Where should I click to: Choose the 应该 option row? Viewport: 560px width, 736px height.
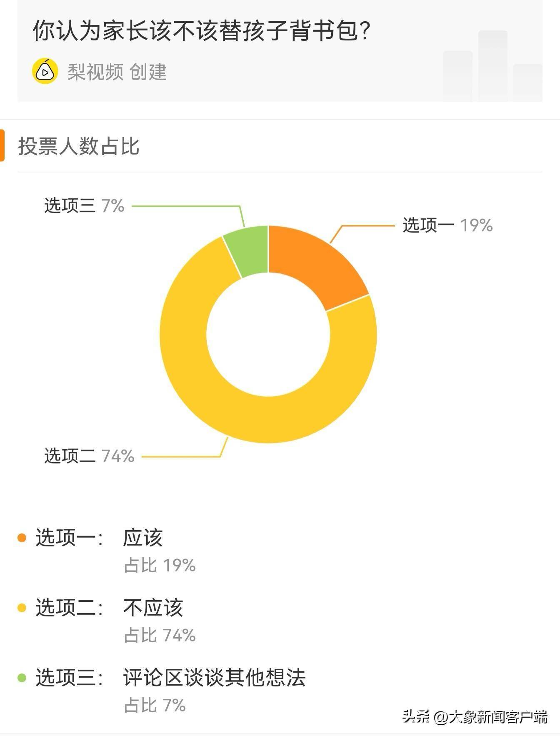click(x=142, y=538)
